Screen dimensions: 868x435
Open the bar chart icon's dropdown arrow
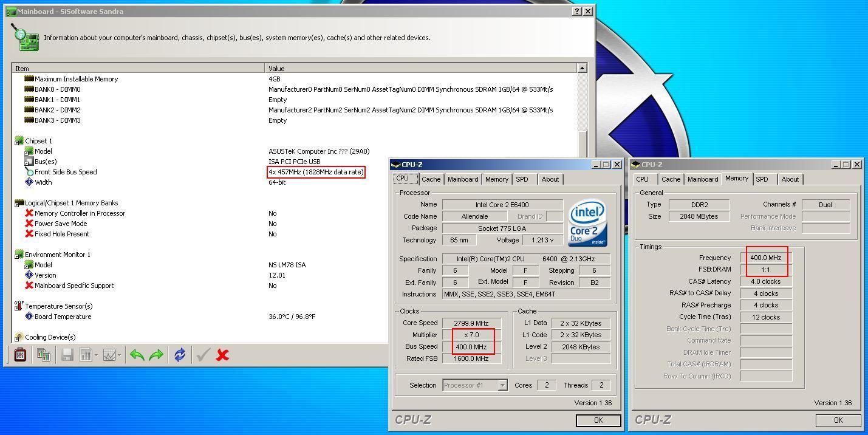click(96, 355)
